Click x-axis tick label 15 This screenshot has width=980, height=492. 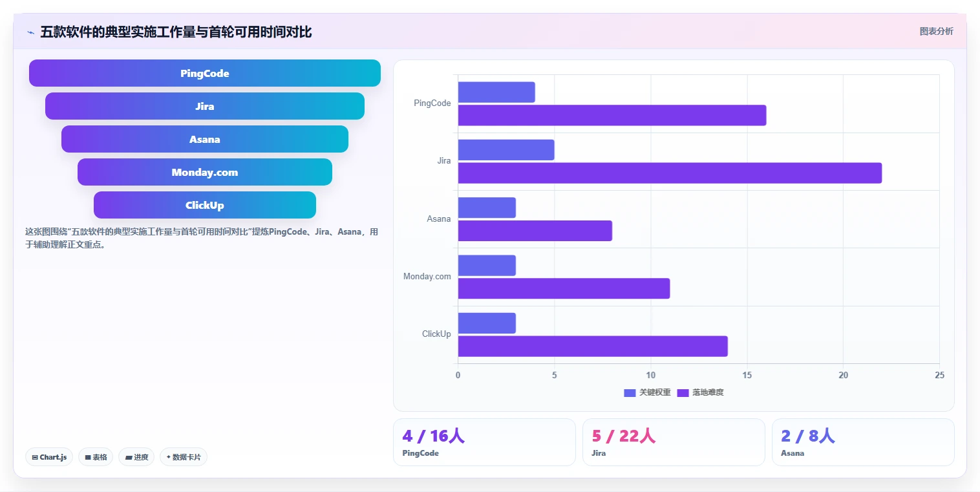click(747, 376)
